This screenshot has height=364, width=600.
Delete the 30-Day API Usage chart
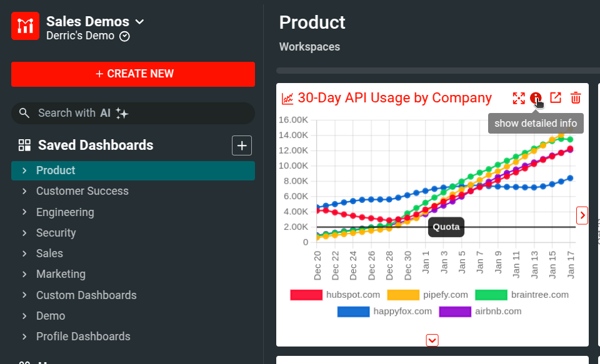click(x=576, y=98)
